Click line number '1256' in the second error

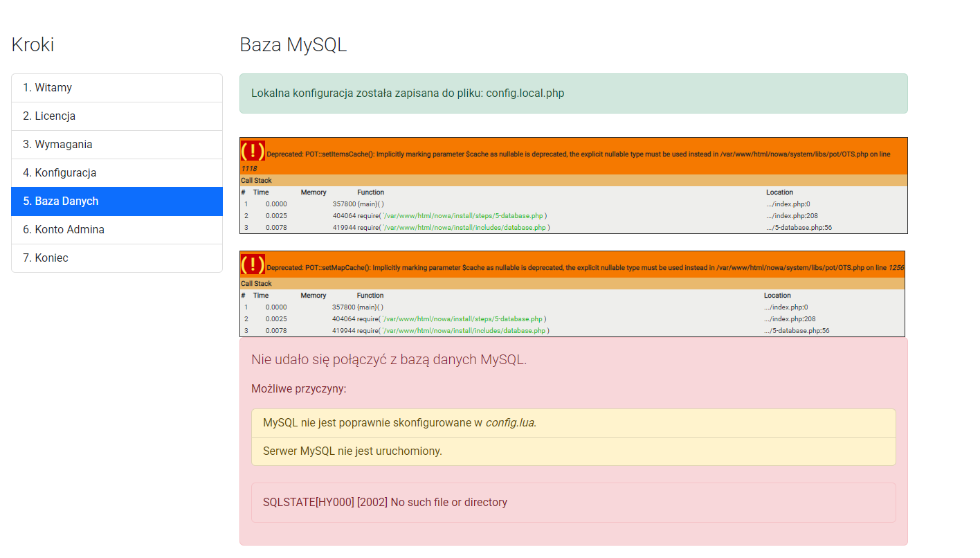896,267
